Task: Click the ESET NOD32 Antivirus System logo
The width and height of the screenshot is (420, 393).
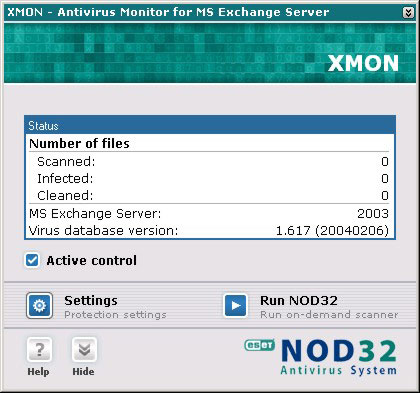Action: [x=321, y=357]
